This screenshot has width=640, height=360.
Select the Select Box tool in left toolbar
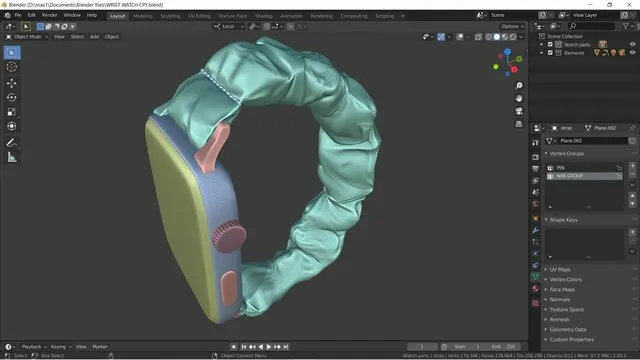tap(12, 53)
